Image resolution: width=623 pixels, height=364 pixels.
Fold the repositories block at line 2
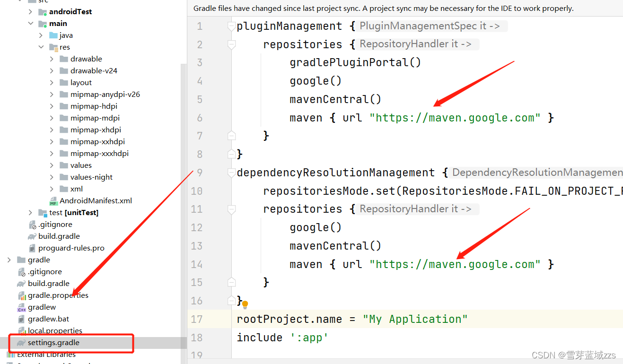point(231,44)
